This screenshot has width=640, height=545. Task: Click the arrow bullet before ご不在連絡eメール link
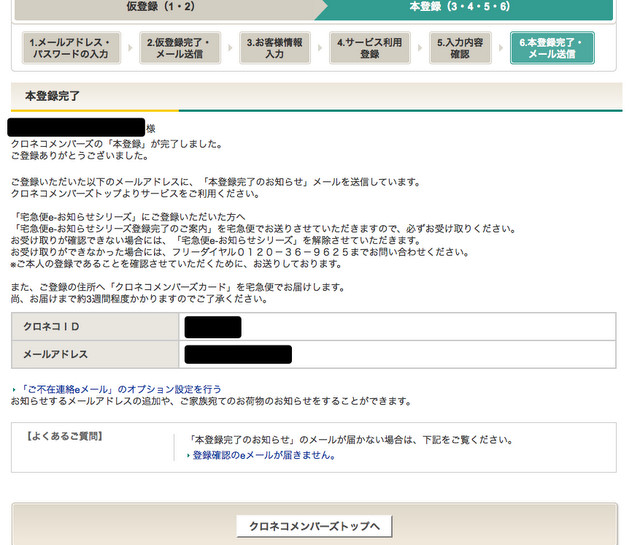pyautogui.click(x=14, y=390)
